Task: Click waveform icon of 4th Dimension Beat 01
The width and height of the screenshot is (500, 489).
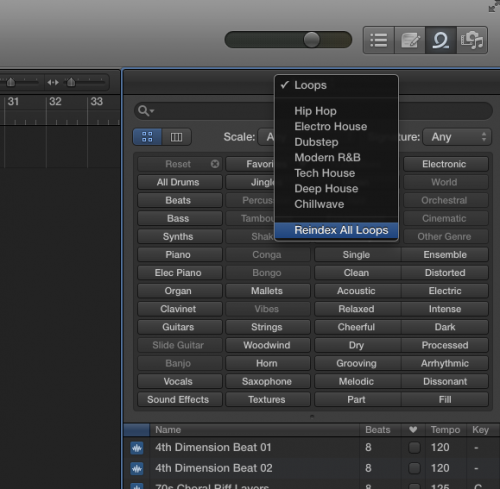Action: [x=137, y=448]
